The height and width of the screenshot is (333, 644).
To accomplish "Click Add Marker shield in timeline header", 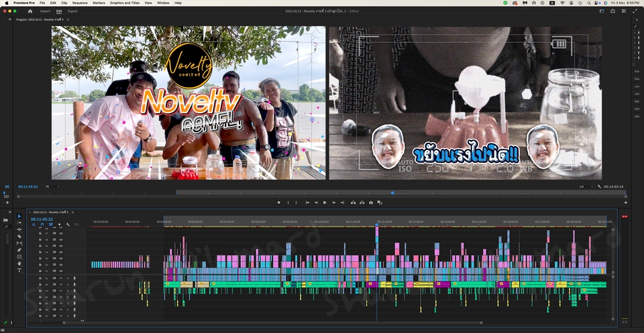I will coord(59,224).
